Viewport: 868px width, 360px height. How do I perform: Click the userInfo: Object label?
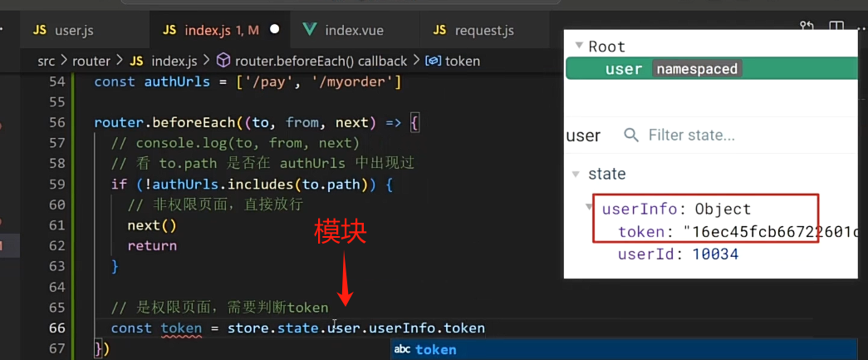pos(676,209)
